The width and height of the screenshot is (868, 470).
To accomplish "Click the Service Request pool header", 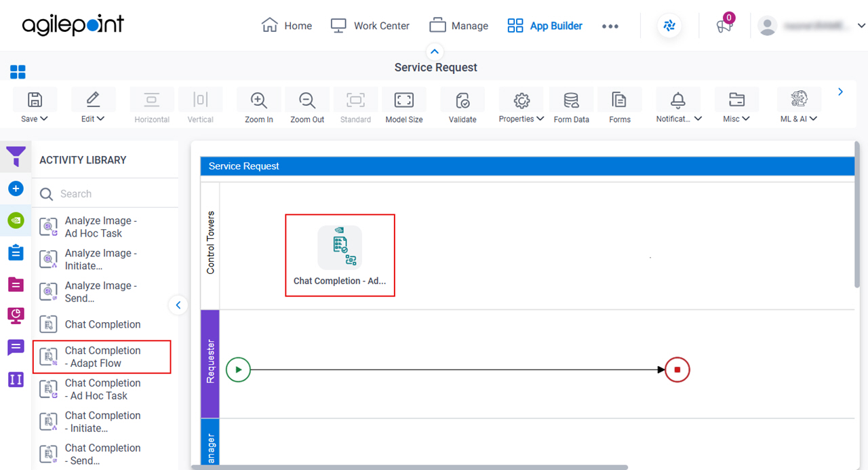I will [528, 166].
